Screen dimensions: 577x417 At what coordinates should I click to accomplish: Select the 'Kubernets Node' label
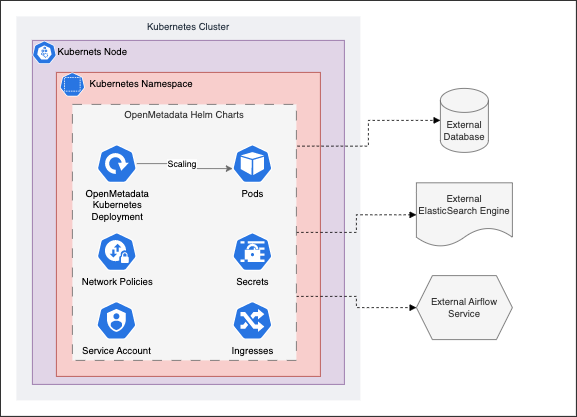(x=92, y=52)
